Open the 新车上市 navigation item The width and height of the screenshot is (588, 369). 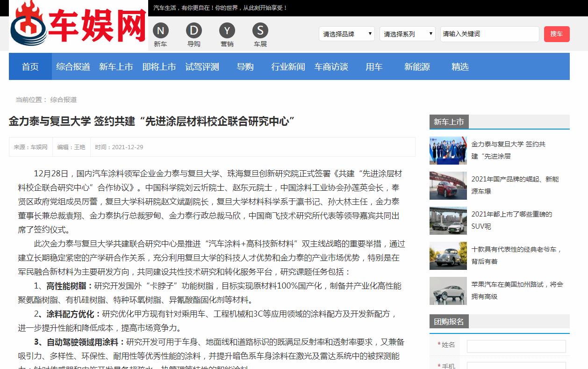click(x=116, y=66)
